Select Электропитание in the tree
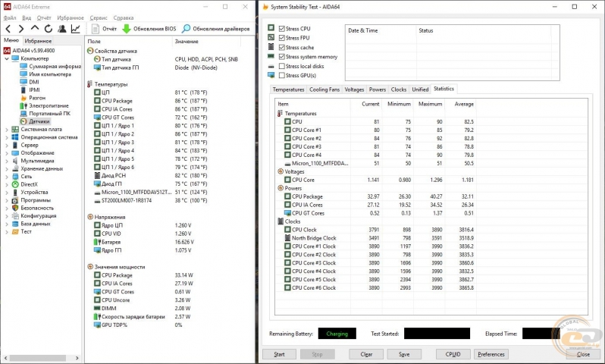 pos(45,105)
